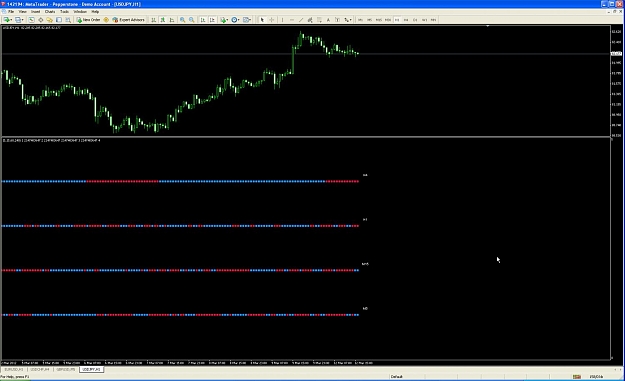Switch chart to line chart

(172, 20)
